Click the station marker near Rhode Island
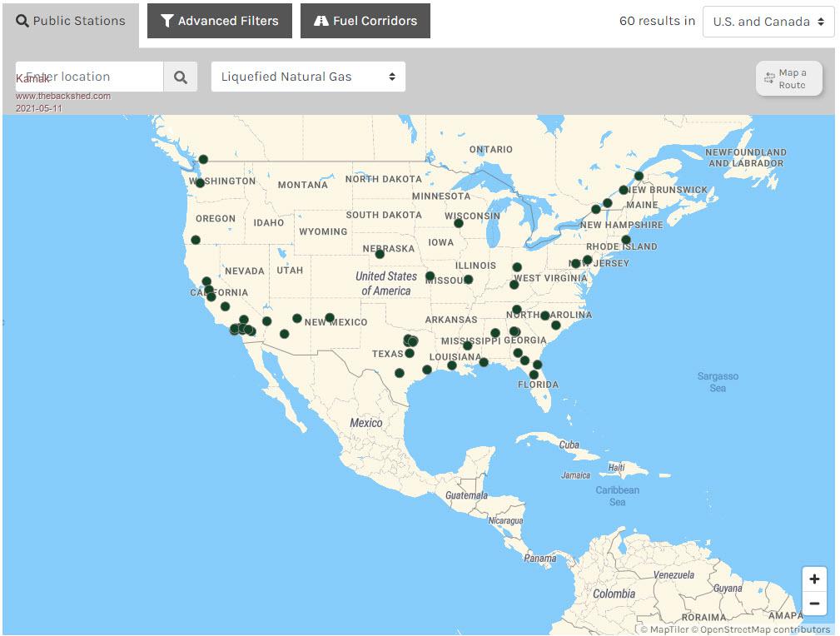840x636 pixels. 626,240
